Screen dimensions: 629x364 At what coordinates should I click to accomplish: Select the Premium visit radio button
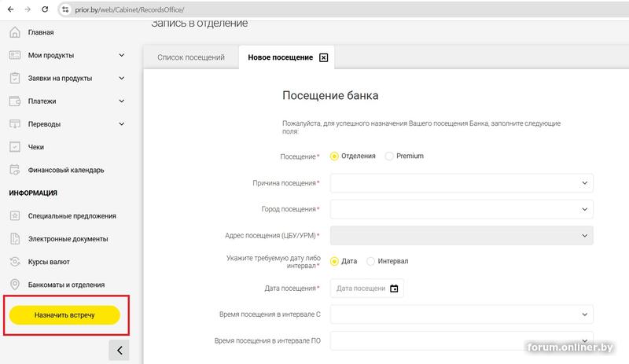click(x=390, y=156)
